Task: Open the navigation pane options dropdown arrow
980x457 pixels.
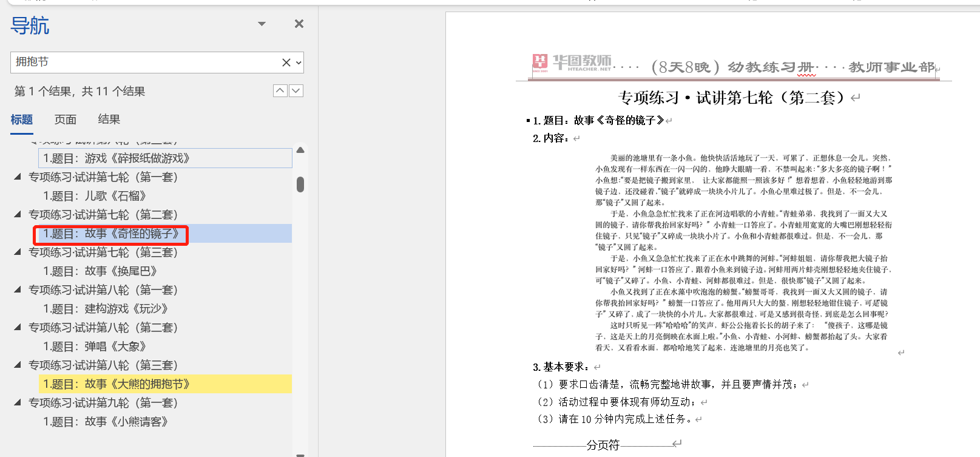Action: (262, 24)
